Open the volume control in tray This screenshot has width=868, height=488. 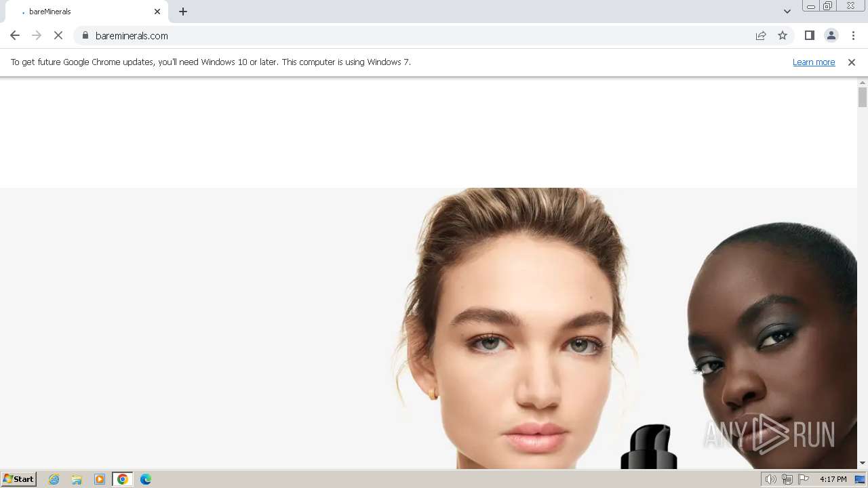click(770, 479)
